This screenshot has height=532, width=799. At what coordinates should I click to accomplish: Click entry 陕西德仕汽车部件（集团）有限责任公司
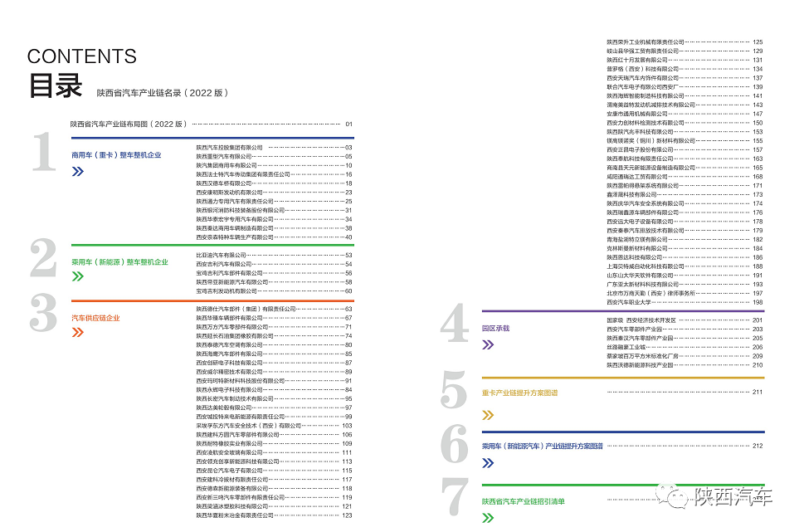click(246, 309)
